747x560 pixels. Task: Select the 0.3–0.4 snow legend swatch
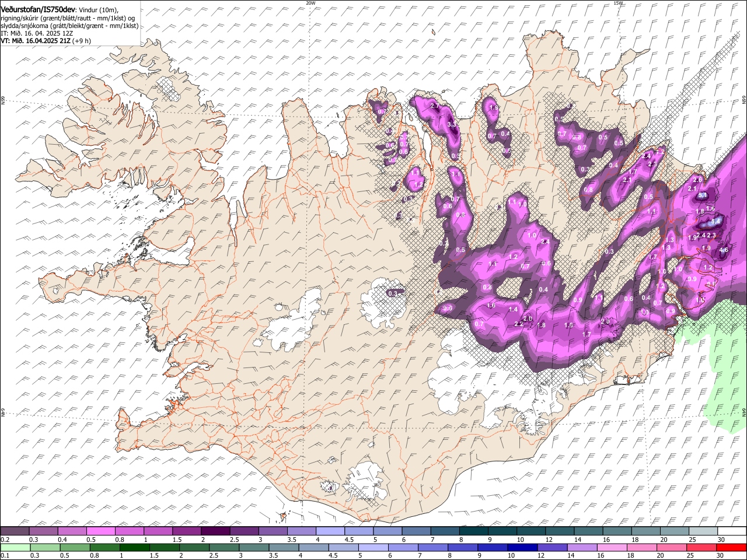[x=43, y=531]
